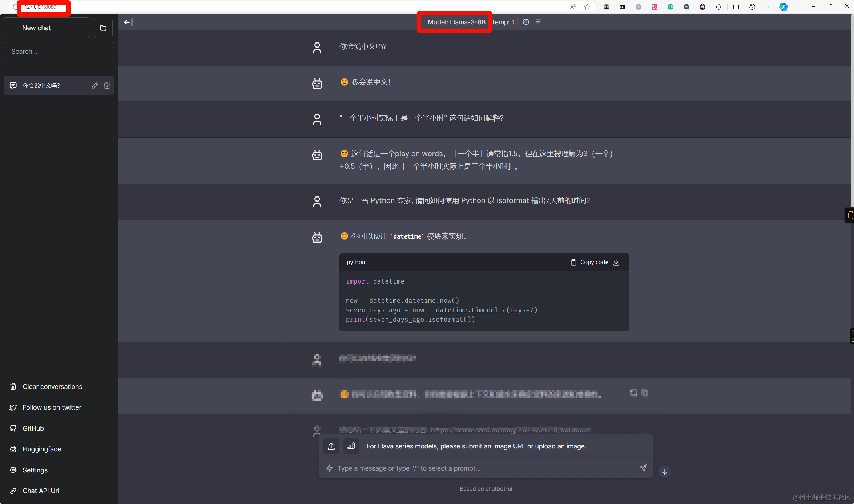Image resolution: width=854 pixels, height=504 pixels.
Task: Click the gray circle extension icon
Action: 639,7
